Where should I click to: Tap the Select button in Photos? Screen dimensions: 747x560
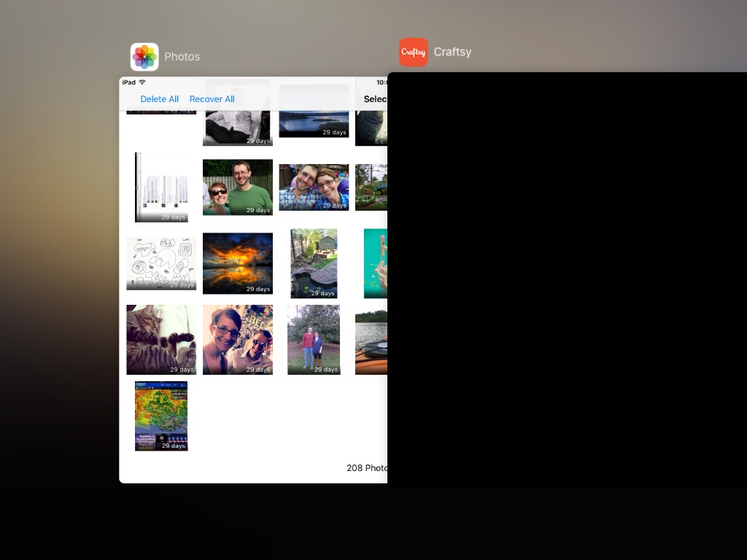375,99
